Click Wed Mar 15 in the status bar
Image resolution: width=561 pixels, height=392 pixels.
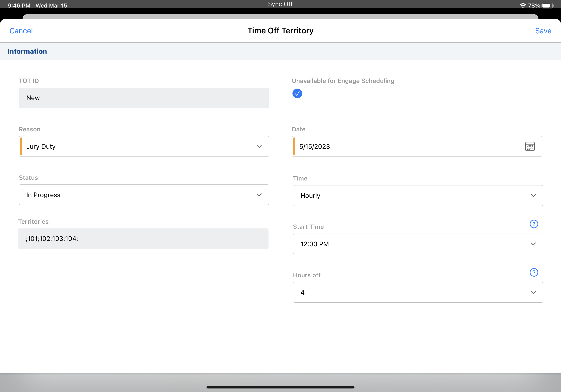point(51,5)
